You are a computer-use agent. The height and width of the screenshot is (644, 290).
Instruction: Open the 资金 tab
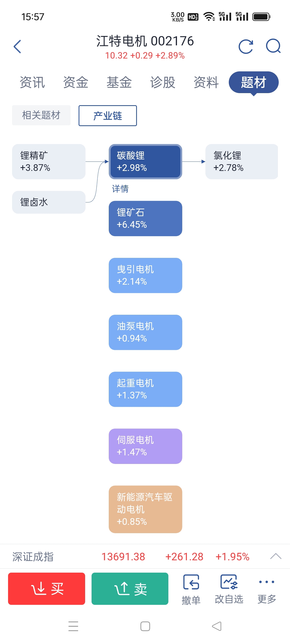76,82
